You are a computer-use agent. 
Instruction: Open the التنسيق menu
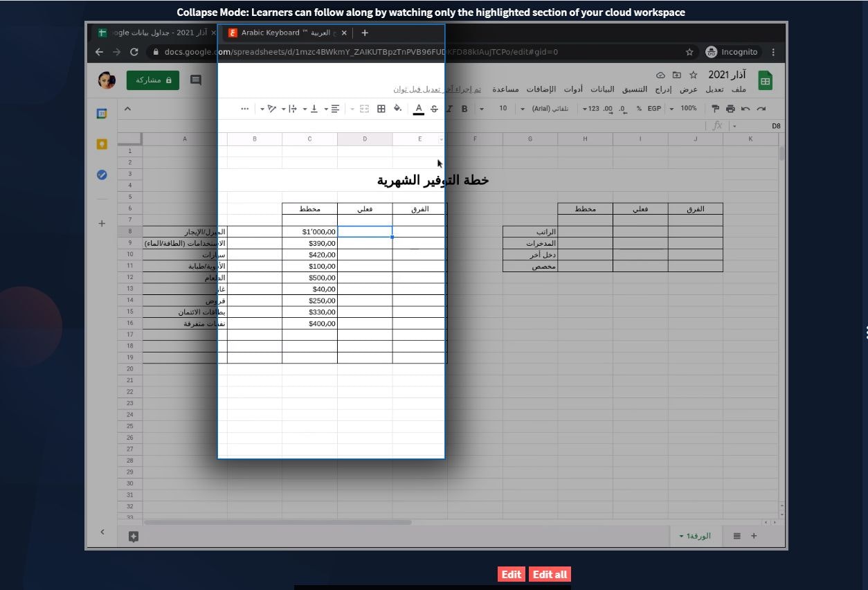634,89
